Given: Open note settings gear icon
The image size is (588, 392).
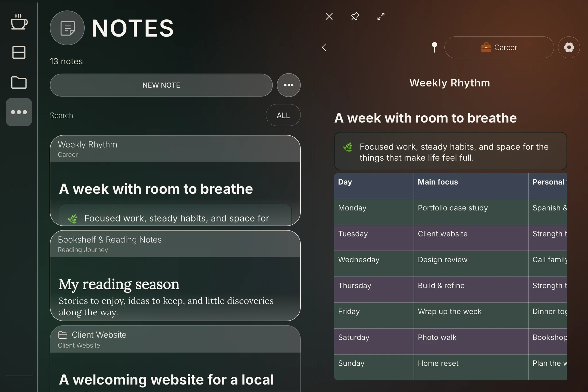Looking at the screenshot, I should tap(569, 47).
